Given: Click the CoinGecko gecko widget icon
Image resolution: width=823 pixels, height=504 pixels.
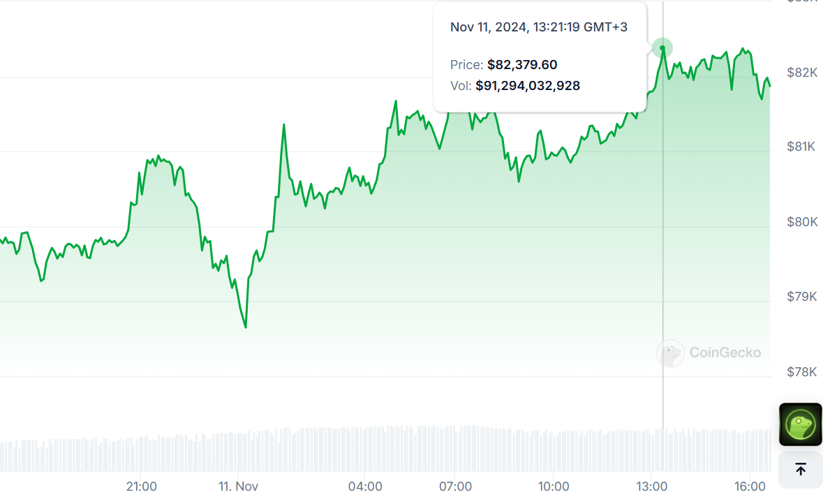Looking at the screenshot, I should click(800, 424).
